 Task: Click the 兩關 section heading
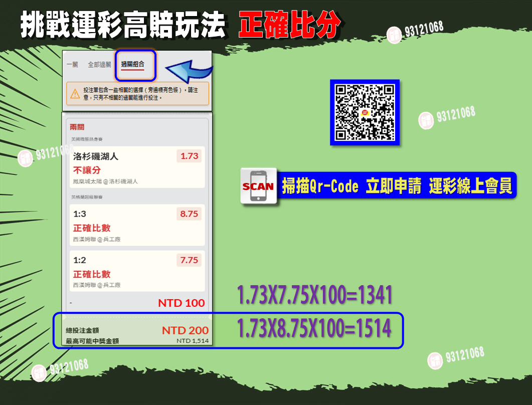click(x=77, y=127)
